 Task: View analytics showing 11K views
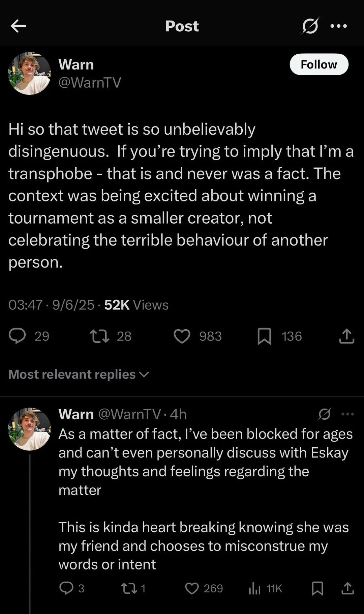pos(255,588)
